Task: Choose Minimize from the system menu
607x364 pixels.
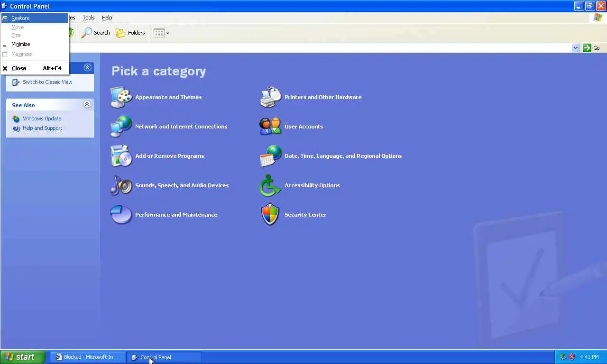Action: click(x=35, y=44)
